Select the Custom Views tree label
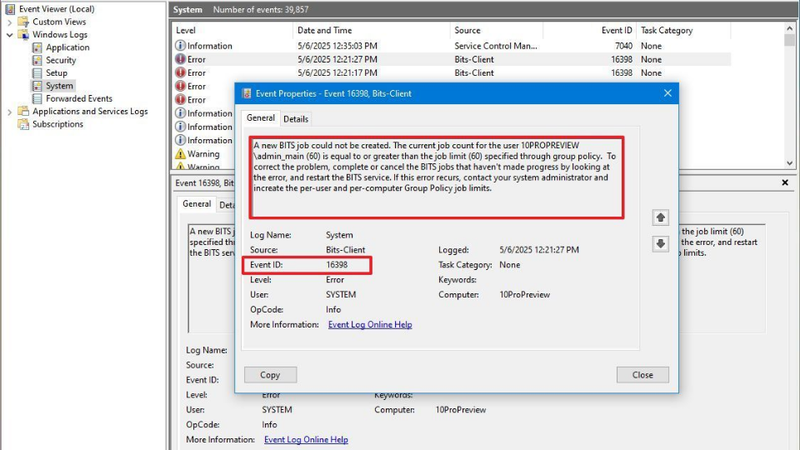This screenshot has height=450, width=800. [59, 21]
